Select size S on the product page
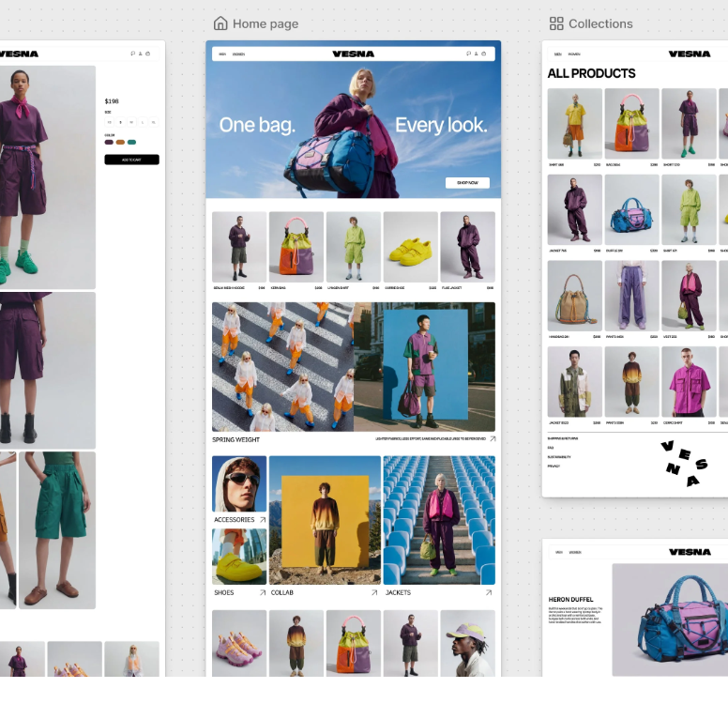The height and width of the screenshot is (719, 728). 121,122
